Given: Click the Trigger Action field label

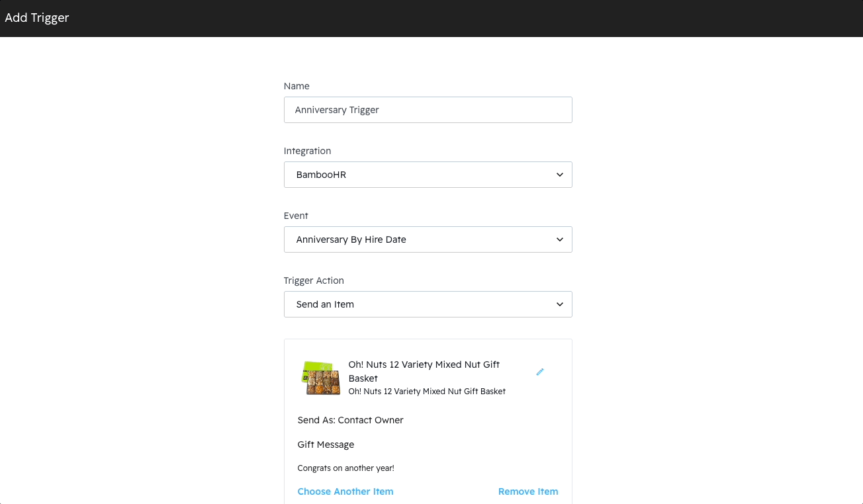Looking at the screenshot, I should (x=314, y=280).
